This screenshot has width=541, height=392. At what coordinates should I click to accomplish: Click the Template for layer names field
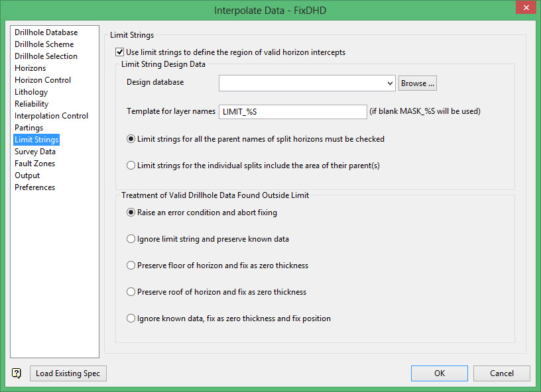292,111
